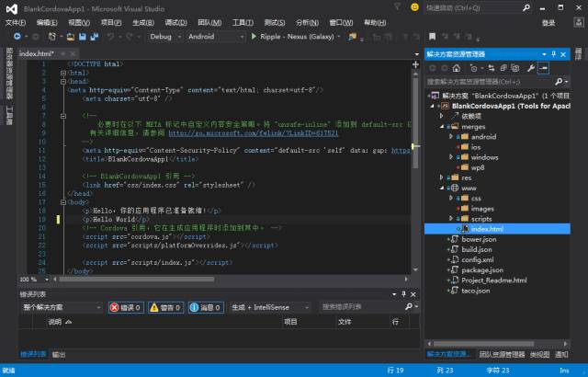Click the Navigate Backward toolbar arrow
588x377 pixels.
17,37
